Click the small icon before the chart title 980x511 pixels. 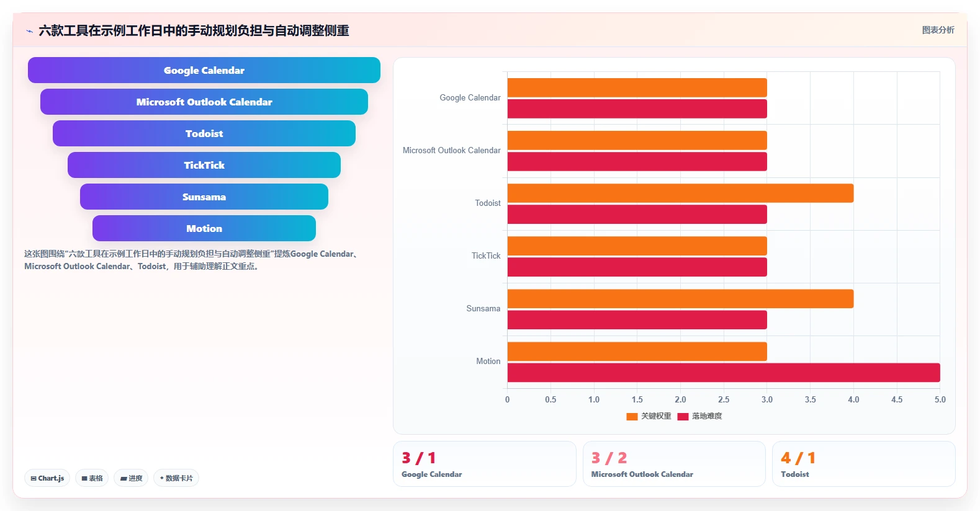[x=29, y=30]
